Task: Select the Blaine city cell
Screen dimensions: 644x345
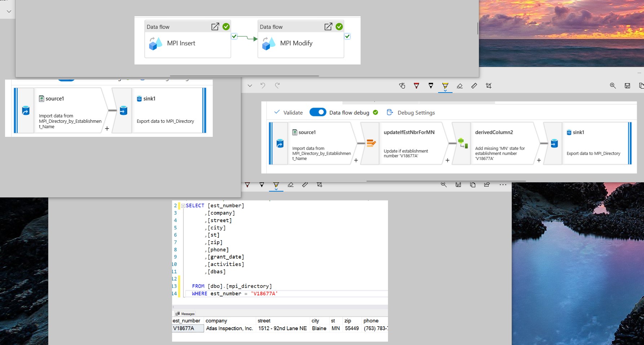Action: pos(319,328)
